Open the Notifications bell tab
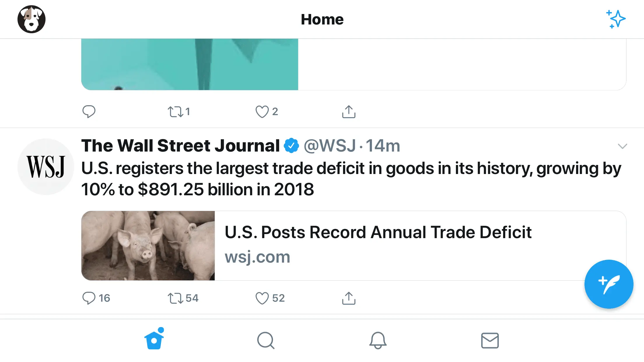This screenshot has width=644, height=362. 378,340
